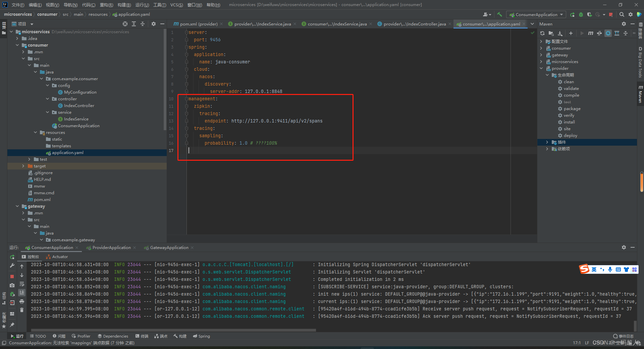
Task: Pin the ConsumerApplication run tab
Action: point(12,325)
